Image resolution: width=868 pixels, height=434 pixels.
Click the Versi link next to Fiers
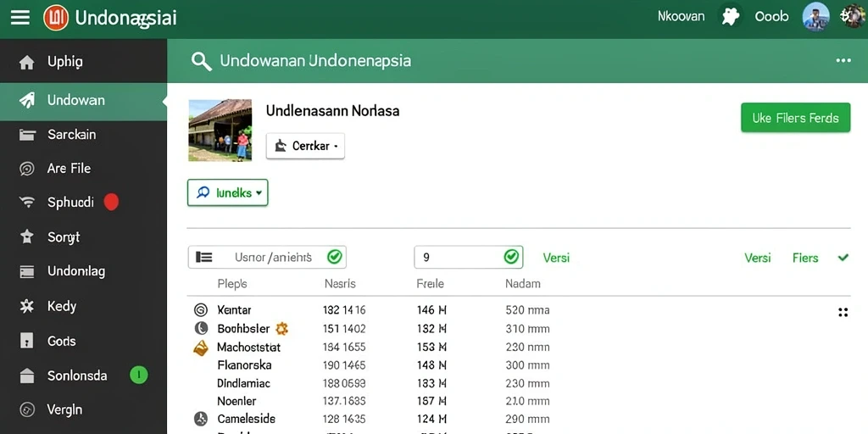757,258
